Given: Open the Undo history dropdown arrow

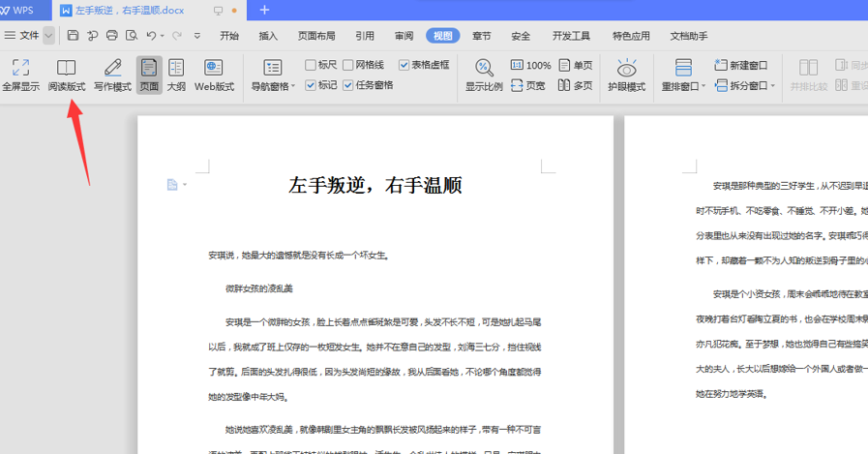Looking at the screenshot, I should coord(163,36).
